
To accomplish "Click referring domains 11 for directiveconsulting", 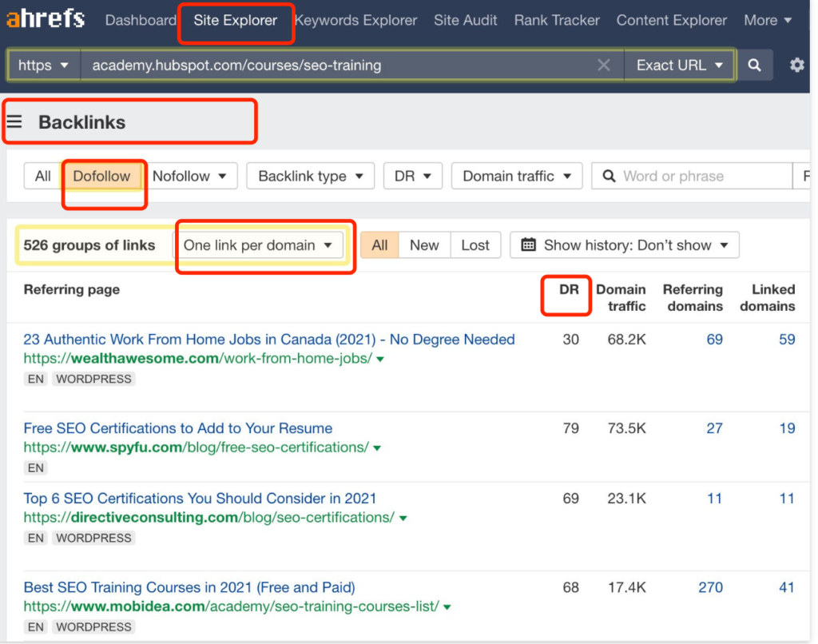I will [x=715, y=498].
